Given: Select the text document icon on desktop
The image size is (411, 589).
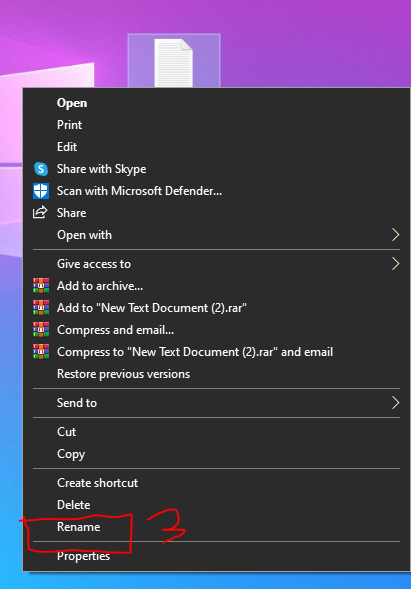Looking at the screenshot, I should pos(174,62).
